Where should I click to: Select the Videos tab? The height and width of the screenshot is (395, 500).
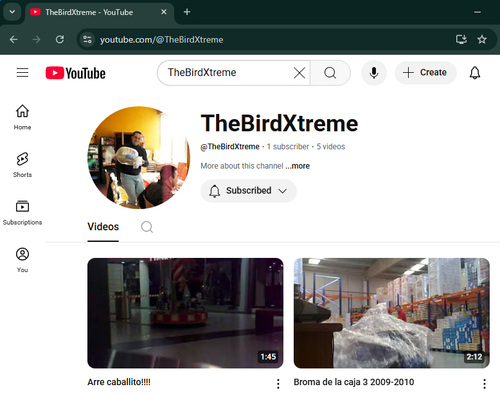[103, 227]
